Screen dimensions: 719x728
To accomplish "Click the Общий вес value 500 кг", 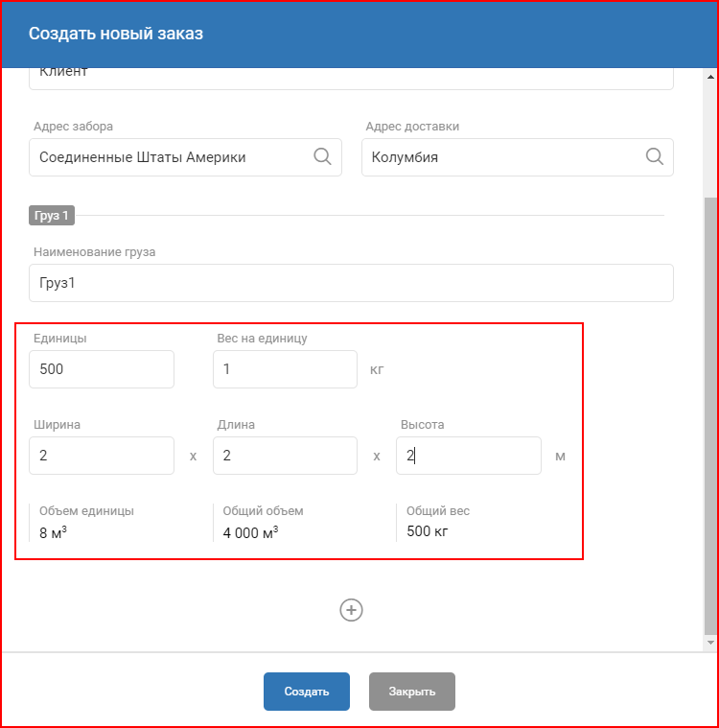I will point(427,531).
